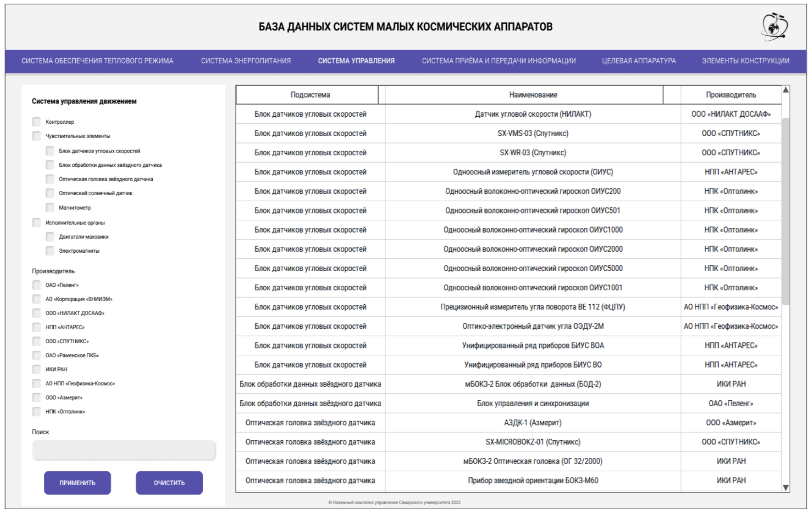The height and width of the screenshot is (515, 812).
Task: Select the АЗДК-1 (Азмерит) table row
Action: click(x=532, y=423)
